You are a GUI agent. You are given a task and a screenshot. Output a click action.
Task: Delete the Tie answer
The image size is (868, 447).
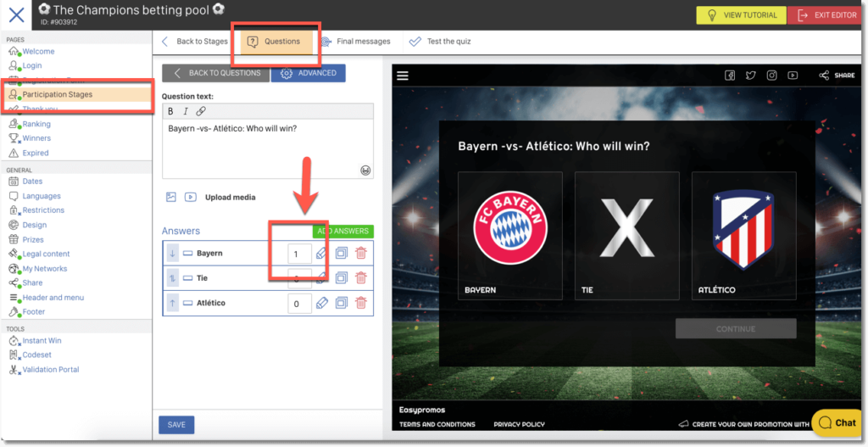(x=361, y=278)
